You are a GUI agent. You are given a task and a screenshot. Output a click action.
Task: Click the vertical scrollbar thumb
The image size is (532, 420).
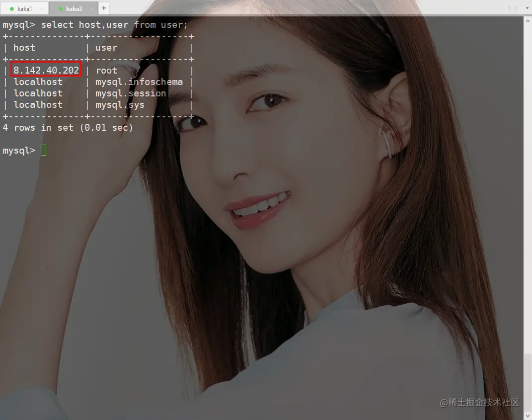[x=528, y=382]
